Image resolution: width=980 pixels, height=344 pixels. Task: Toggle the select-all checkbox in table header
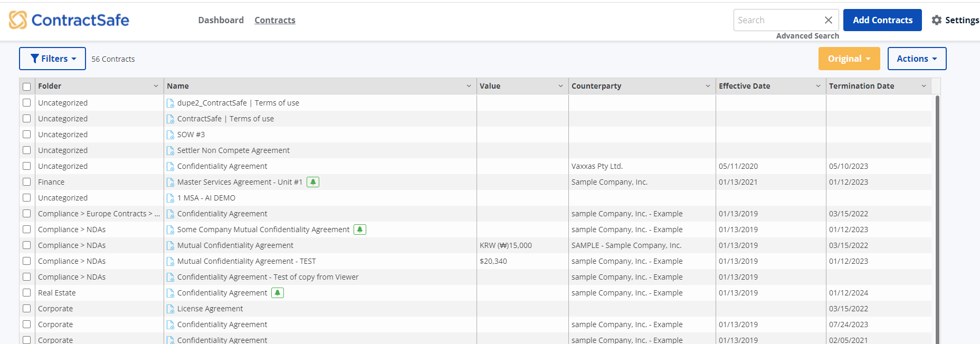coord(27,87)
